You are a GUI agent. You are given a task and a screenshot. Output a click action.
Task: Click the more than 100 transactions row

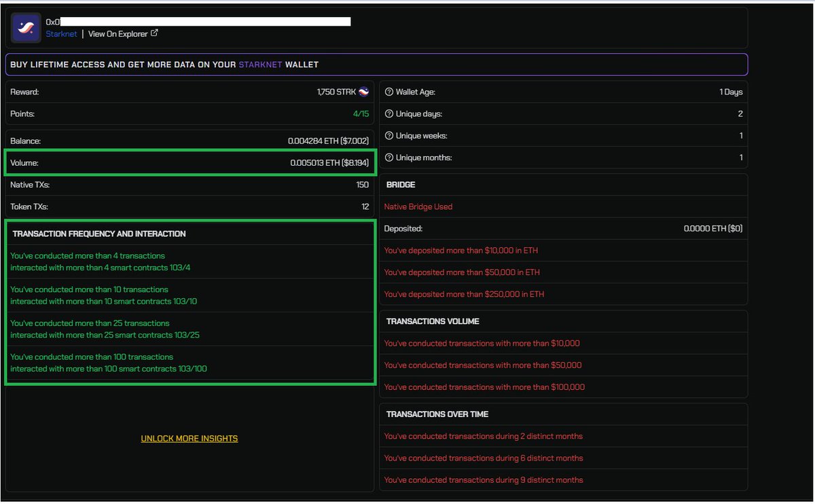(x=189, y=363)
